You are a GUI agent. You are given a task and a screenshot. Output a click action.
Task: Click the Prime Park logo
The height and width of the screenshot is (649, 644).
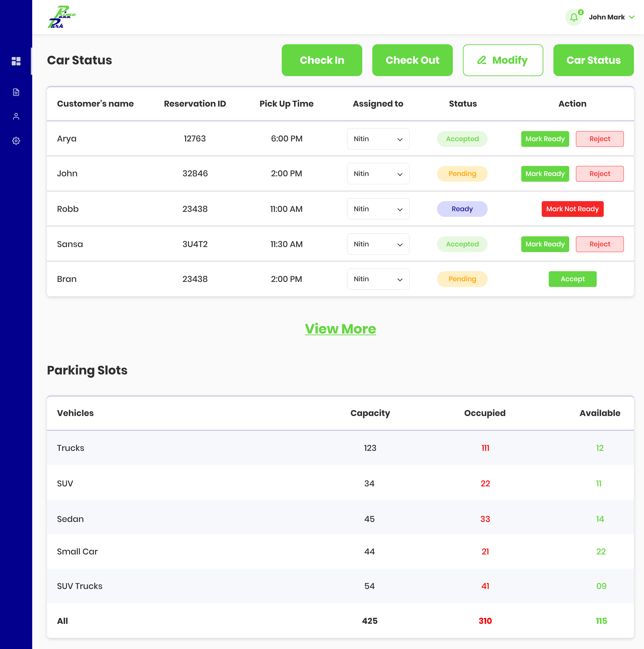pos(62,17)
